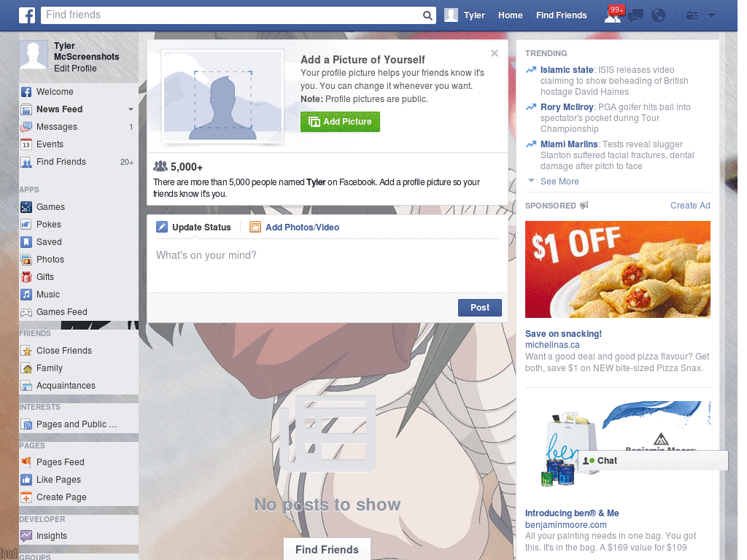Open Find Friends in top bar
Viewport: 747px width, 560px height.
(561, 15)
